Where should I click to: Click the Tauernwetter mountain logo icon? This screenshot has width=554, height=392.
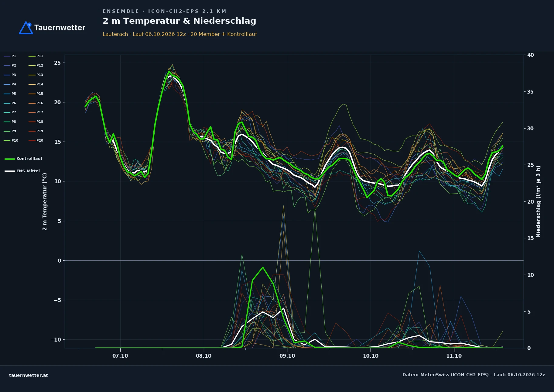pyautogui.click(x=26, y=28)
